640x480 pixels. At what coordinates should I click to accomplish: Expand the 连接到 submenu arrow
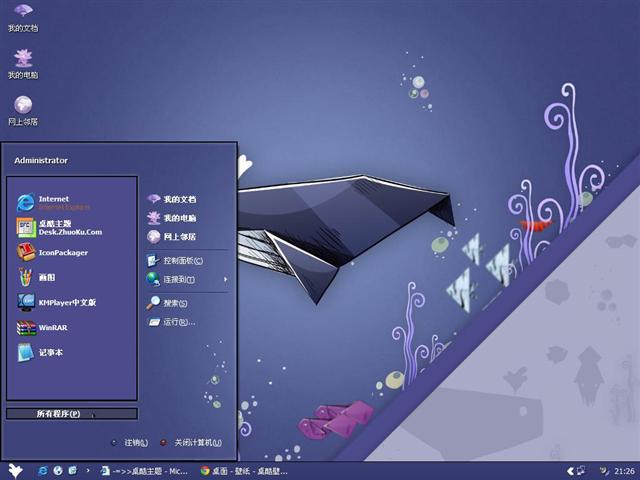225,279
